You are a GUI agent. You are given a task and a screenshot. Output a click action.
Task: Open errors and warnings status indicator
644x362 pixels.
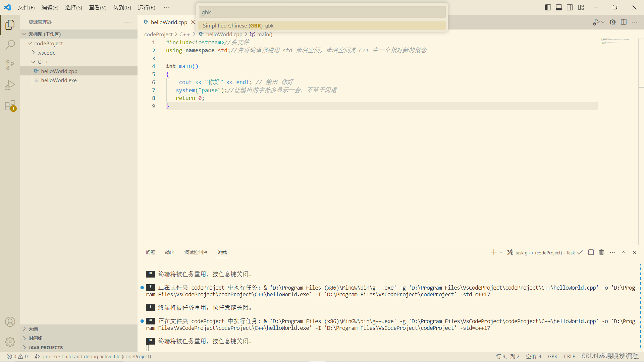[x=17, y=357]
